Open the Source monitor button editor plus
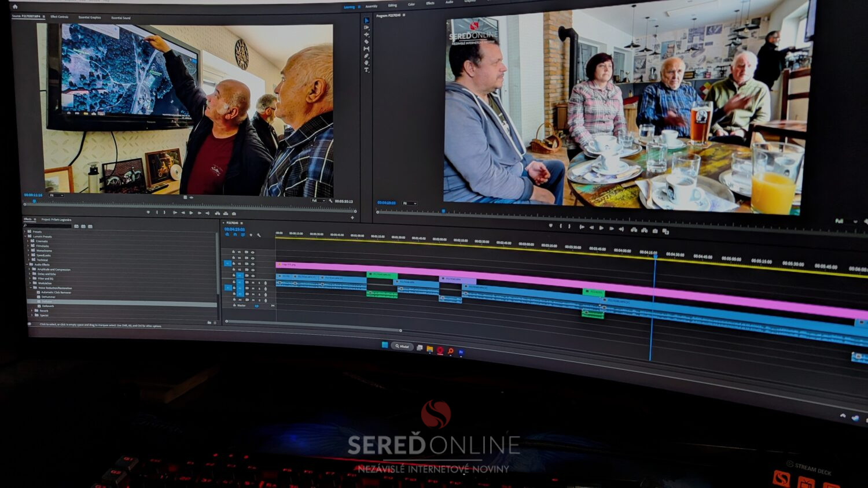The height and width of the screenshot is (488, 868). [352, 217]
